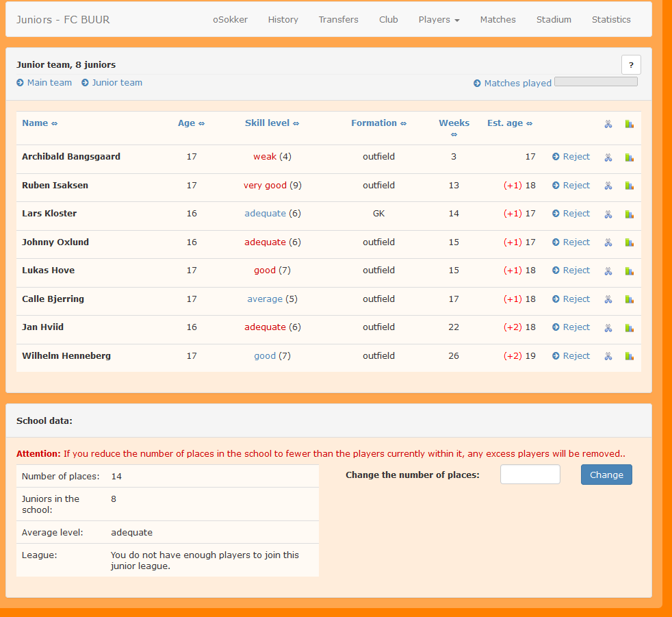Open the Club menu item
The height and width of the screenshot is (617, 672).
pos(388,20)
